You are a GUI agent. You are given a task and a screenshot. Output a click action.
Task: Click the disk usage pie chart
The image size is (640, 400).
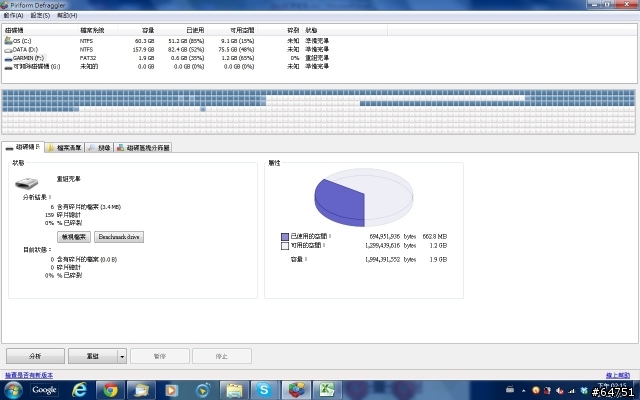(x=364, y=198)
